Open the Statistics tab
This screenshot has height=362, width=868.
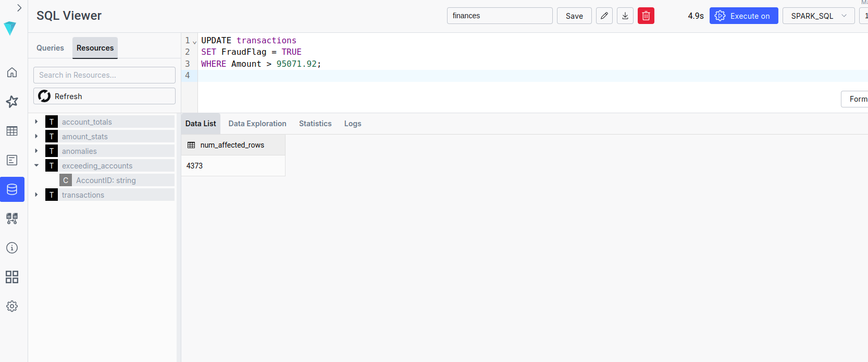pos(315,124)
